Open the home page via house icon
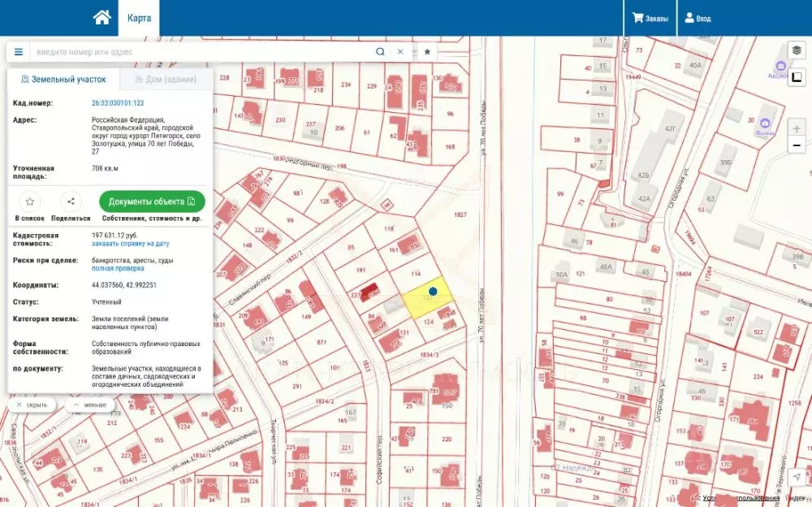 coord(102,18)
